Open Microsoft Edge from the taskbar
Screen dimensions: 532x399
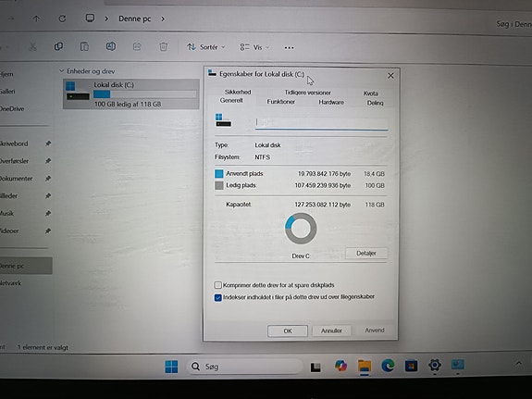[x=388, y=366]
